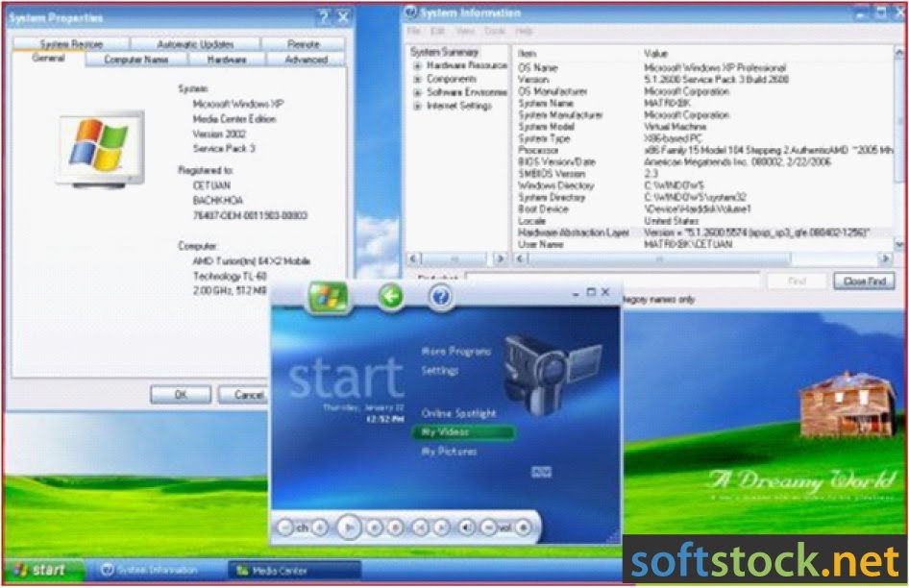Viewport: 909px width, 588px height.
Task: Switch to the System Restore tab
Action: pyautogui.click(x=71, y=44)
